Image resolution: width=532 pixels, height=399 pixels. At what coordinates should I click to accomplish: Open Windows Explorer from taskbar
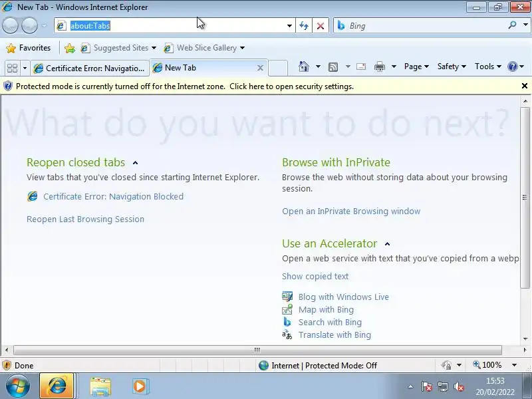point(100,386)
